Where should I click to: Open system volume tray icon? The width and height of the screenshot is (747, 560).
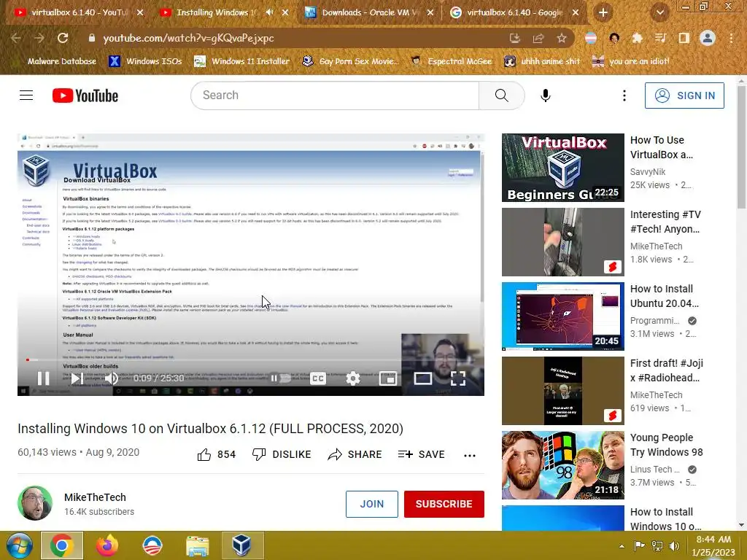tap(674, 546)
